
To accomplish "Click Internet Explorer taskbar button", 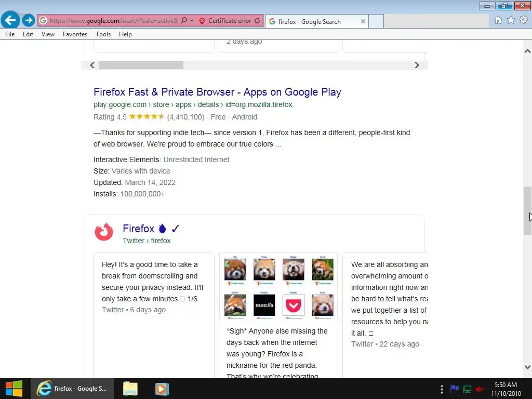I will (x=72, y=389).
